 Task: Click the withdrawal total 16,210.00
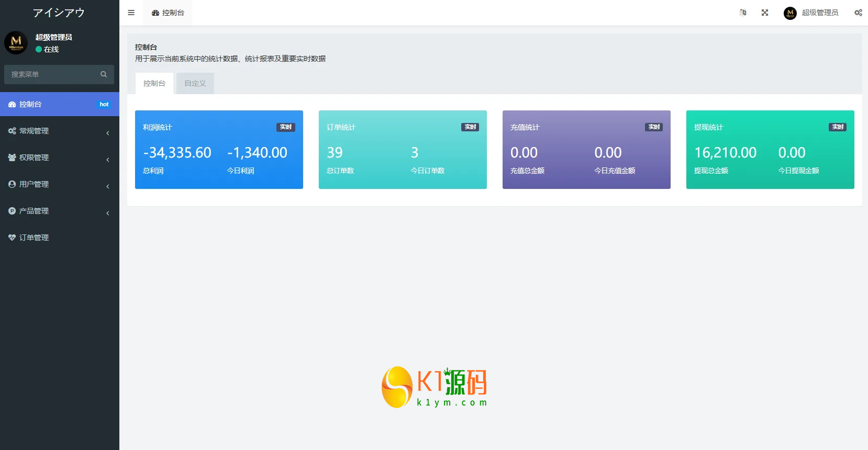click(x=726, y=153)
